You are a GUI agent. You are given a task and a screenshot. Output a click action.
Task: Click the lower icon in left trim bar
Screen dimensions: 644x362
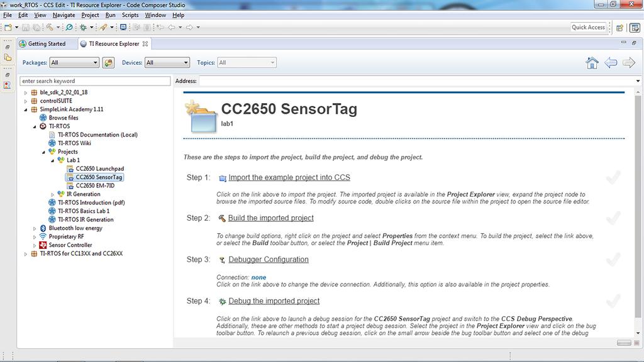pos(8,85)
